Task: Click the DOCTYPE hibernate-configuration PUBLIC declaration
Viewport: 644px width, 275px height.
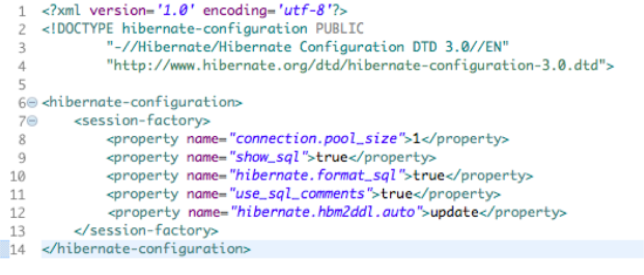Action: point(203,29)
